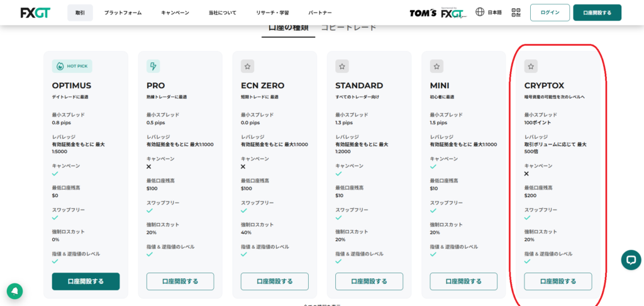Viewport: 644px width, 306px height.
Task: Click MINI campaign checkmark
Action: point(433,167)
